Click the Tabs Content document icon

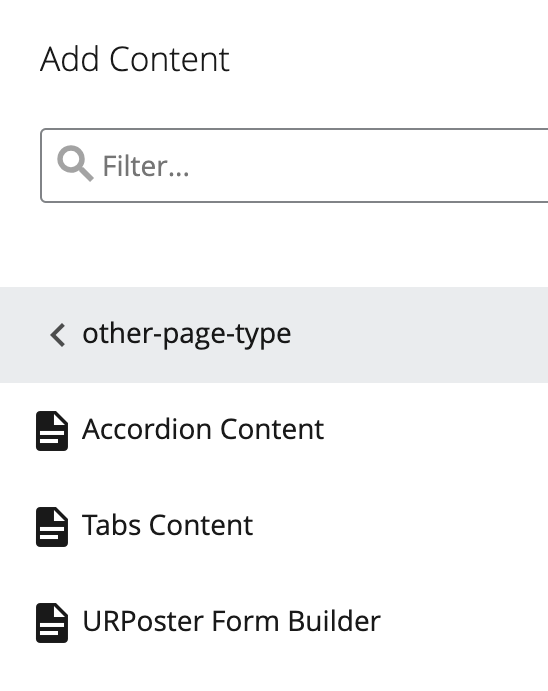click(x=52, y=527)
